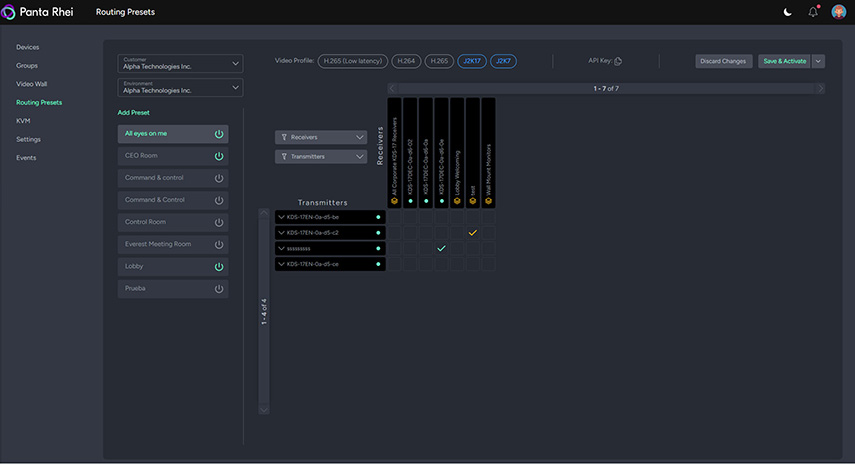Open Save & Activate dropdown arrow

coord(819,61)
